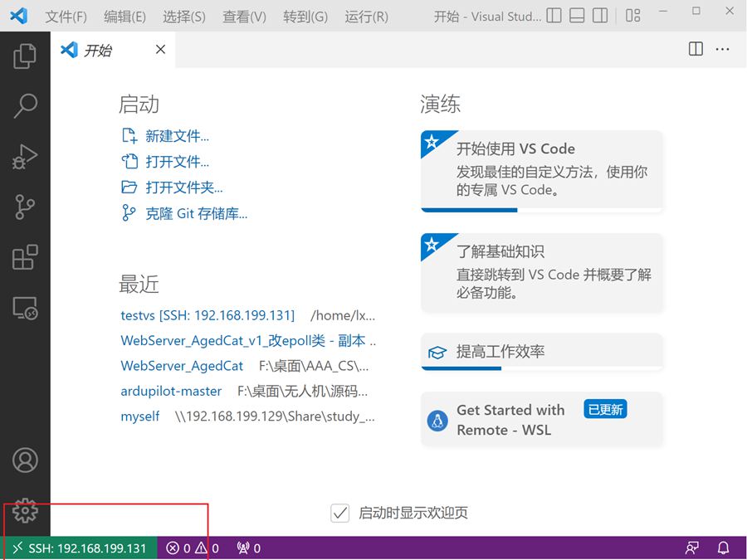747x560 pixels.
Task: Open the 查看(V) menu
Action: pos(244,17)
